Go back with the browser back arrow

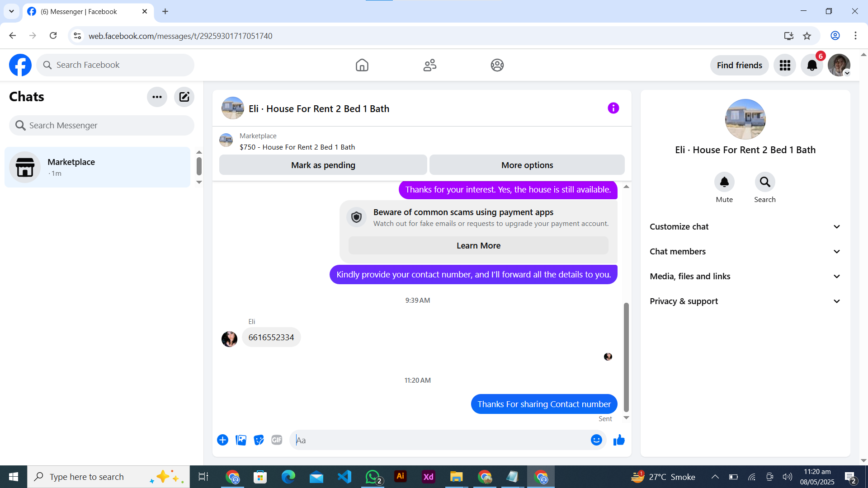point(13,36)
